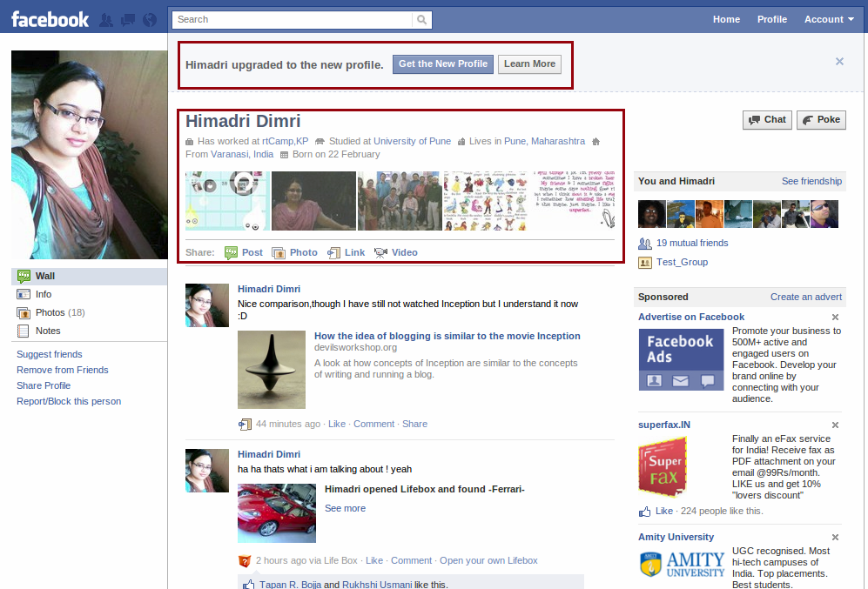Click the Facebook logo

[50, 20]
